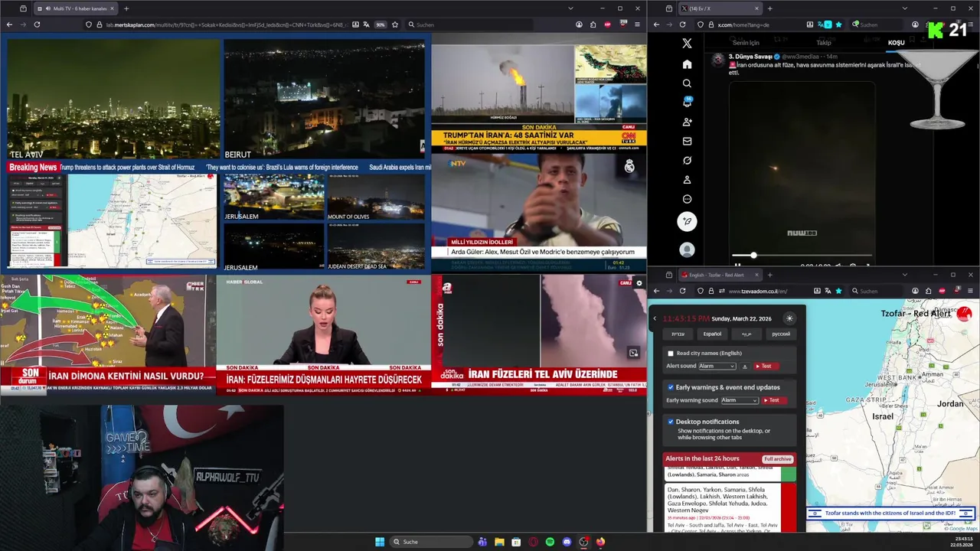Compose a new post in X
This screenshot has height=551, width=980.
pyautogui.click(x=687, y=221)
